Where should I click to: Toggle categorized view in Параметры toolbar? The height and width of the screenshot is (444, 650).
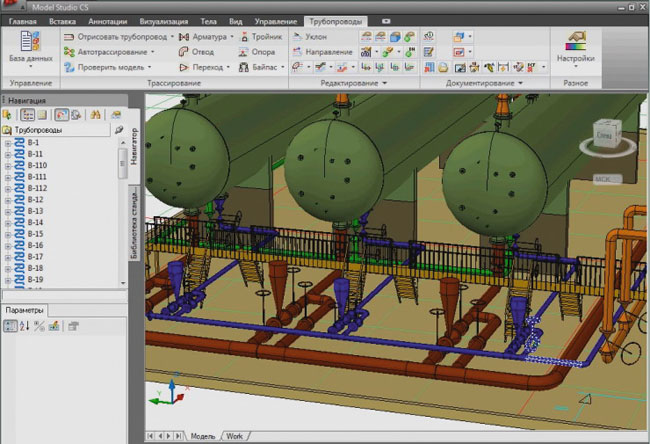point(10,326)
